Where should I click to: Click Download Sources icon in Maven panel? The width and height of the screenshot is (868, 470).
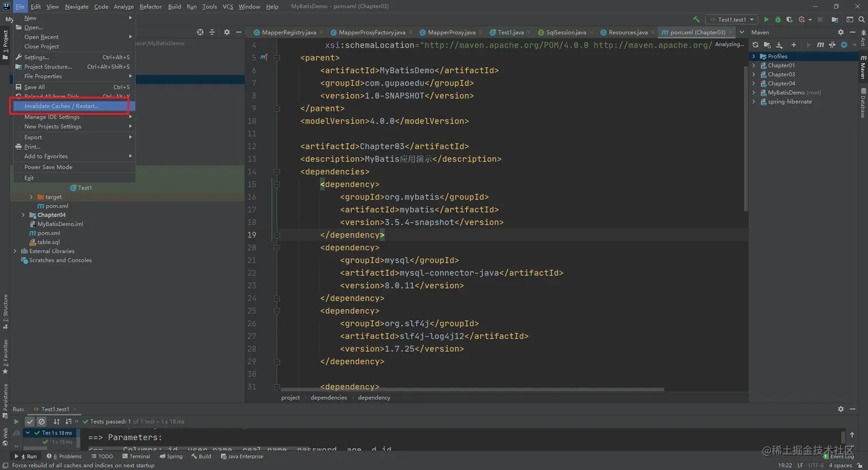(x=779, y=45)
